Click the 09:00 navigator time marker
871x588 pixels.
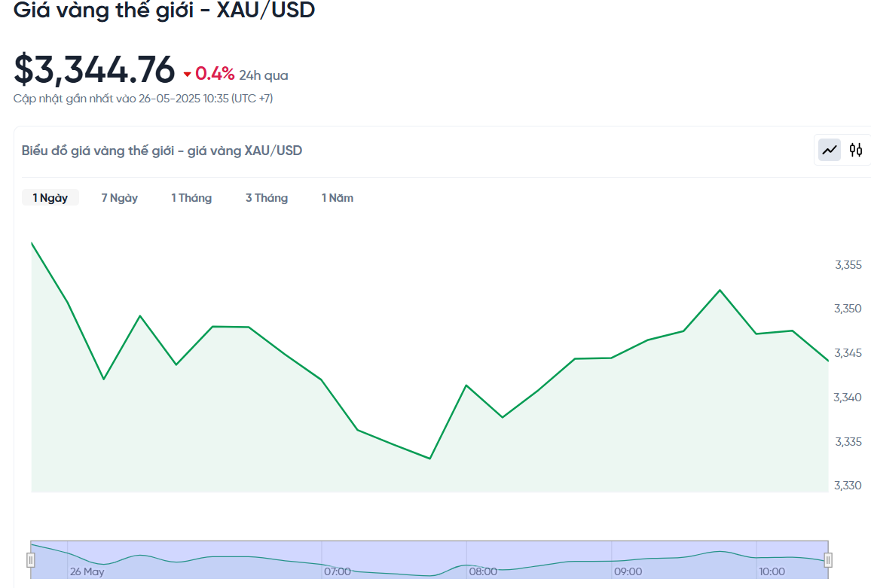[x=628, y=571]
